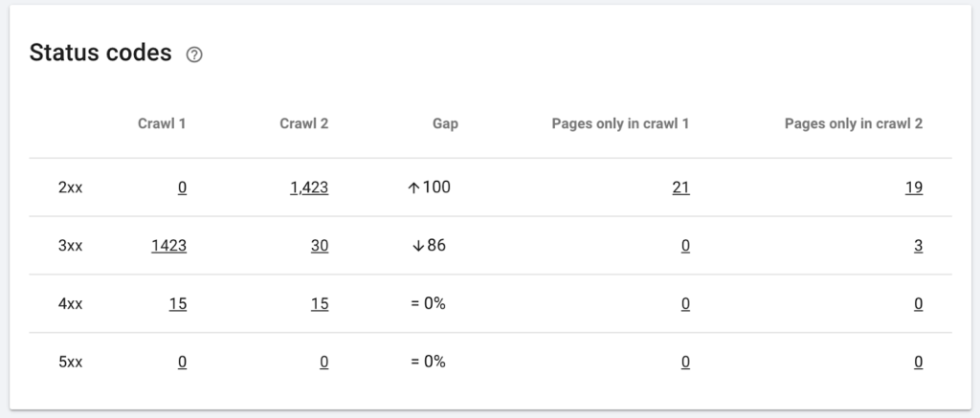Click 21 pages only in crawl 1

click(680, 187)
